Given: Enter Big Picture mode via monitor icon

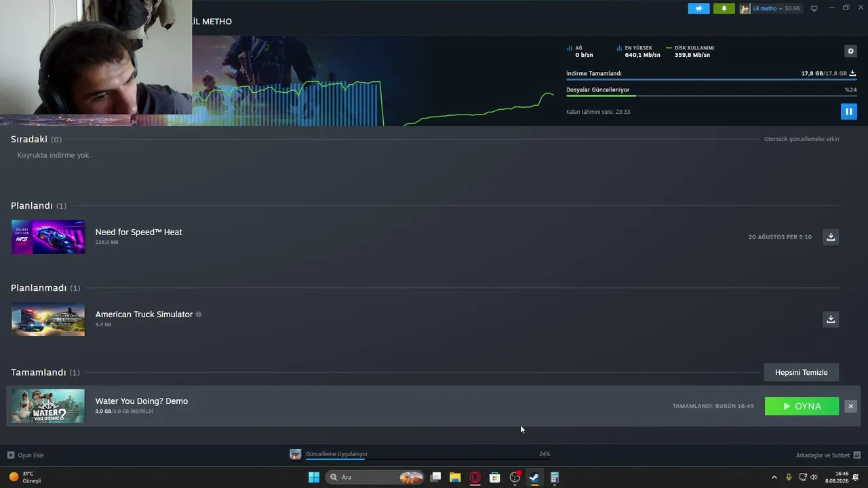Looking at the screenshot, I should (814, 9).
